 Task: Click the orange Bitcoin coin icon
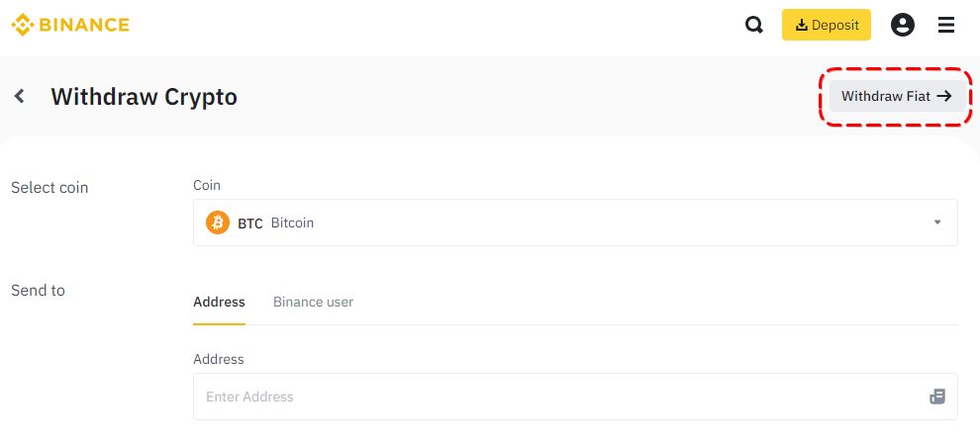click(x=218, y=222)
